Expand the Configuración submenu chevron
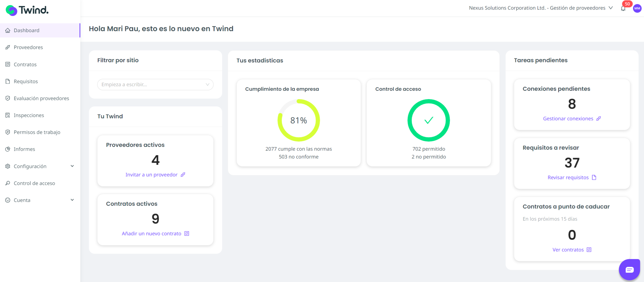 coord(72,166)
